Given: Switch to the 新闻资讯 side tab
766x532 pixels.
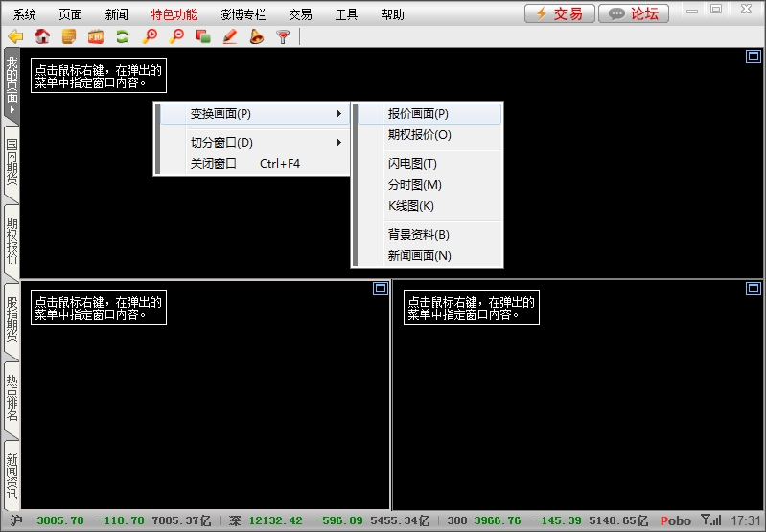Looking at the screenshot, I should (x=12, y=476).
